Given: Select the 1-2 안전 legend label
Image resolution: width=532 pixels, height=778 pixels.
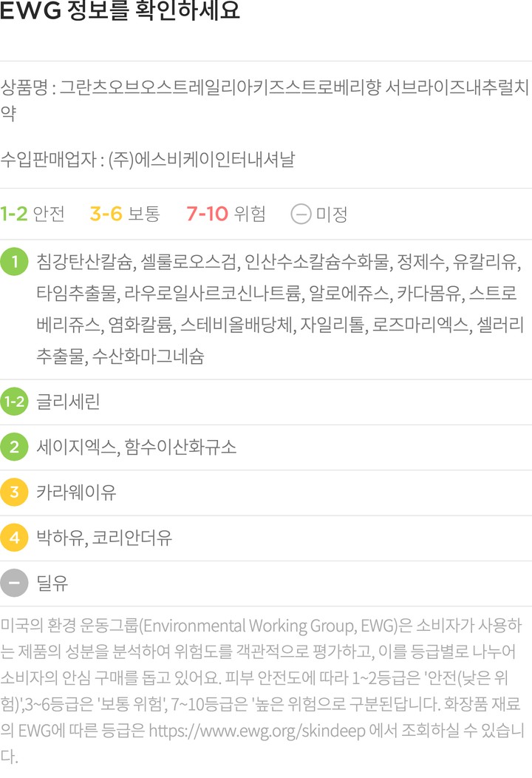Looking at the screenshot, I should pos(33,214).
